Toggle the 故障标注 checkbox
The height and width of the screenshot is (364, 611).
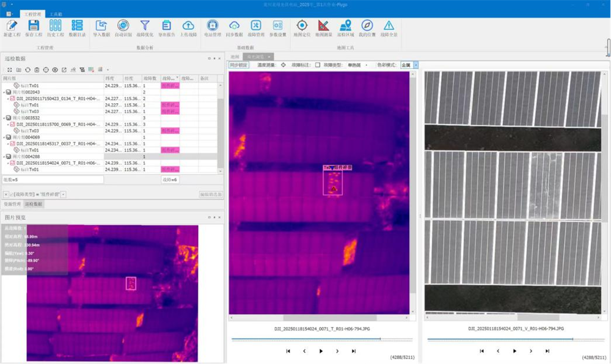click(318, 65)
